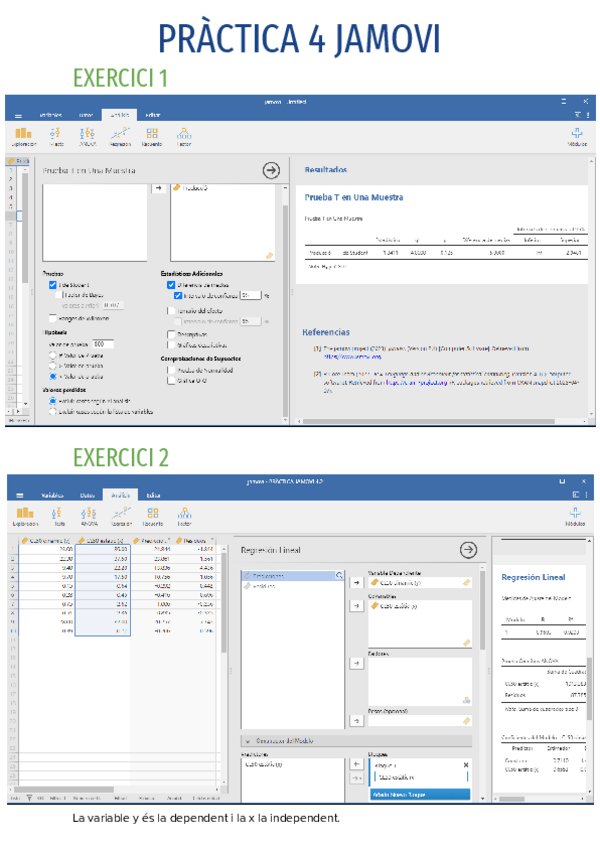Select Excluir casos según la lista option
Image resolution: width=600 pixels, height=848 pixels.
pos(52,412)
